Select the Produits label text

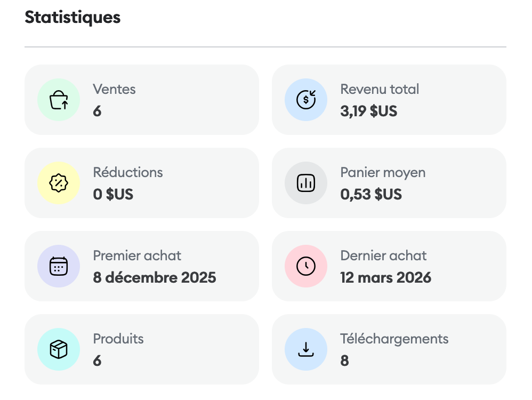tap(118, 339)
